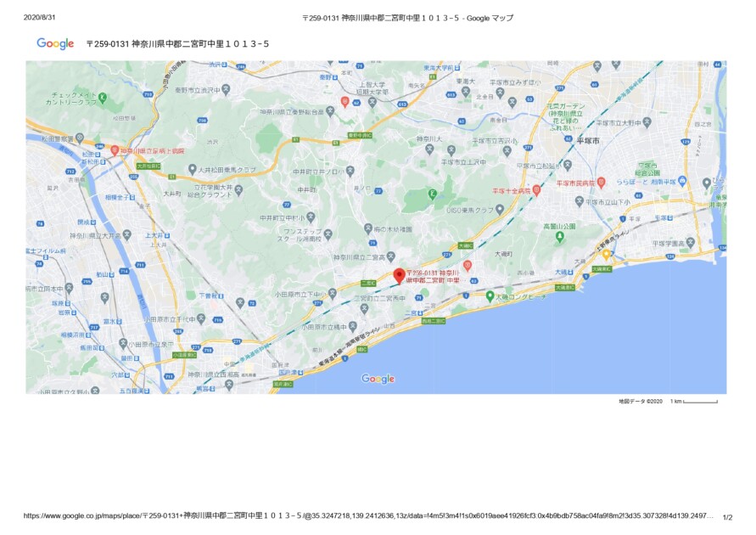The height and width of the screenshot is (535, 756).
Task: Click the 神奈川県立大井高 school pin
Action: tap(126, 235)
